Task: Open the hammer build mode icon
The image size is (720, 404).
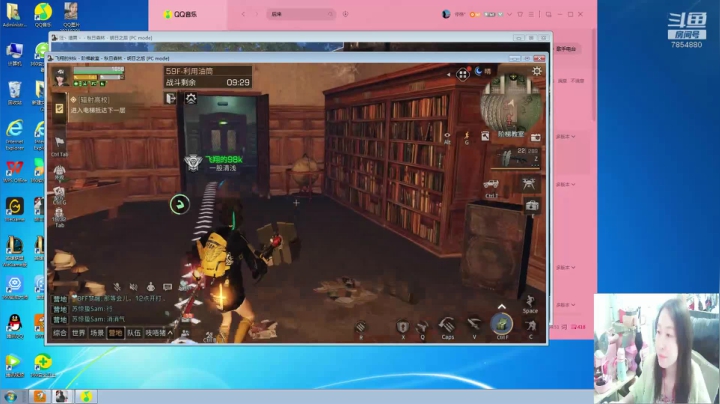Action: (x=485, y=136)
